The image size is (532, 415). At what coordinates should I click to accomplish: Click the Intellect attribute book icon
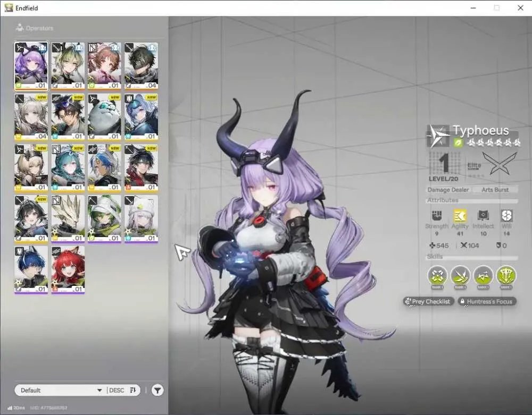(483, 215)
